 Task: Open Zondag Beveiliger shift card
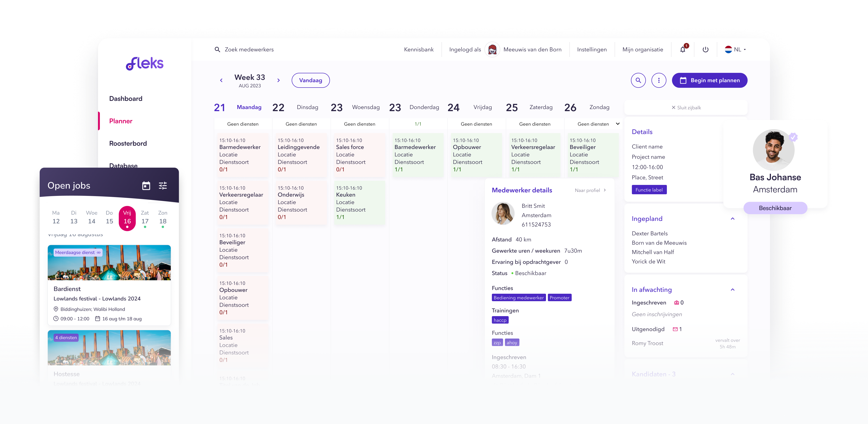click(x=593, y=155)
